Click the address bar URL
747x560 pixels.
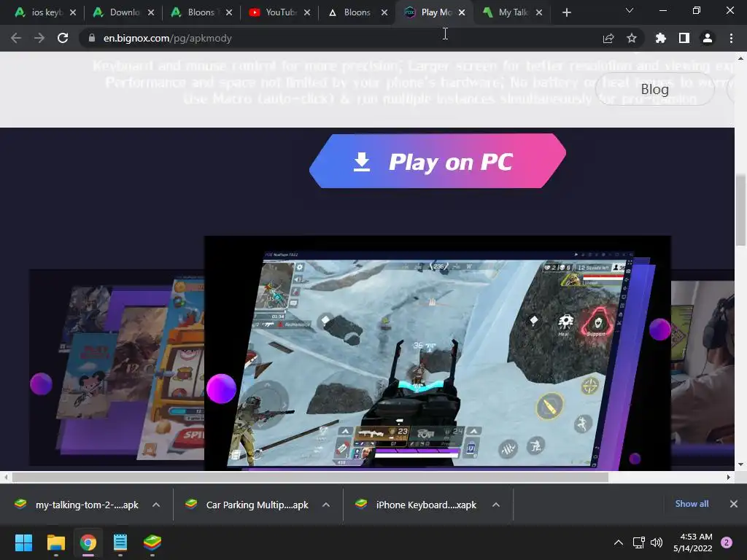click(168, 38)
